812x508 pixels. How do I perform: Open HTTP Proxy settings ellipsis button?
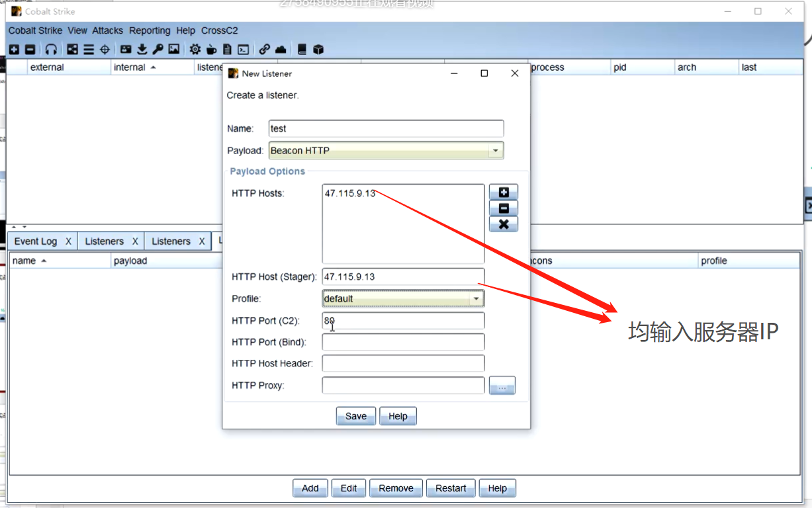[x=502, y=386]
